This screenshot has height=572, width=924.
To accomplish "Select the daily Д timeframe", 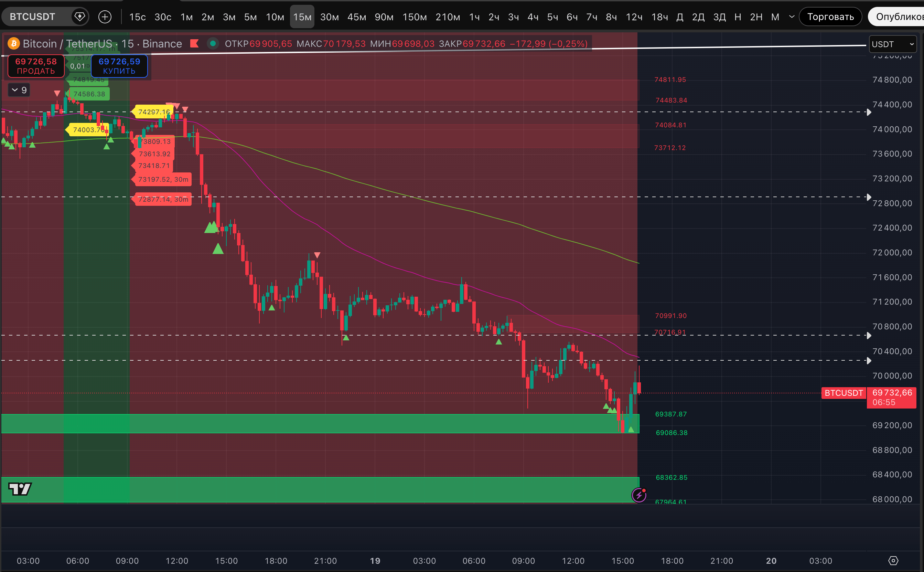I will pos(679,17).
